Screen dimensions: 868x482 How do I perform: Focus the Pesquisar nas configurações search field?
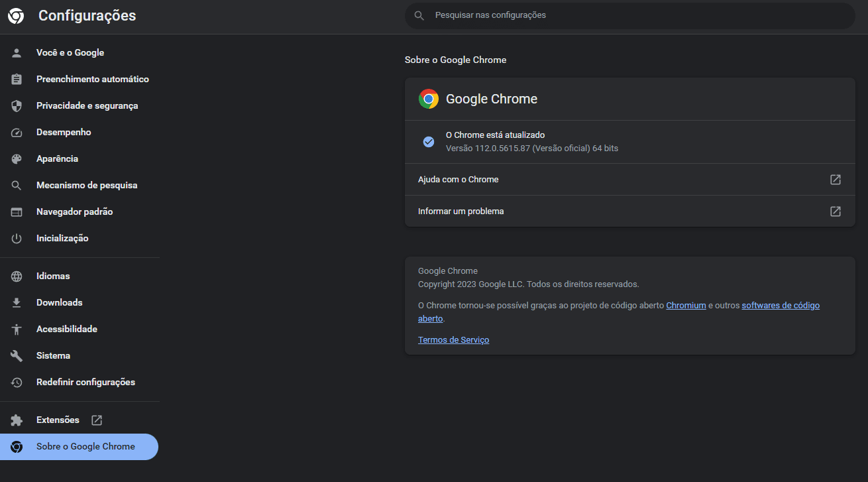tap(629, 15)
